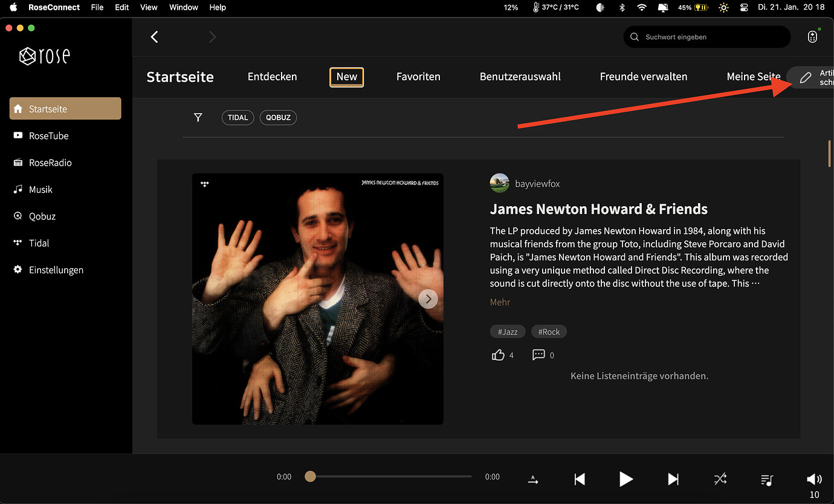Open the RoseConnect app menu
The width and height of the screenshot is (834, 504).
pos(54,7)
